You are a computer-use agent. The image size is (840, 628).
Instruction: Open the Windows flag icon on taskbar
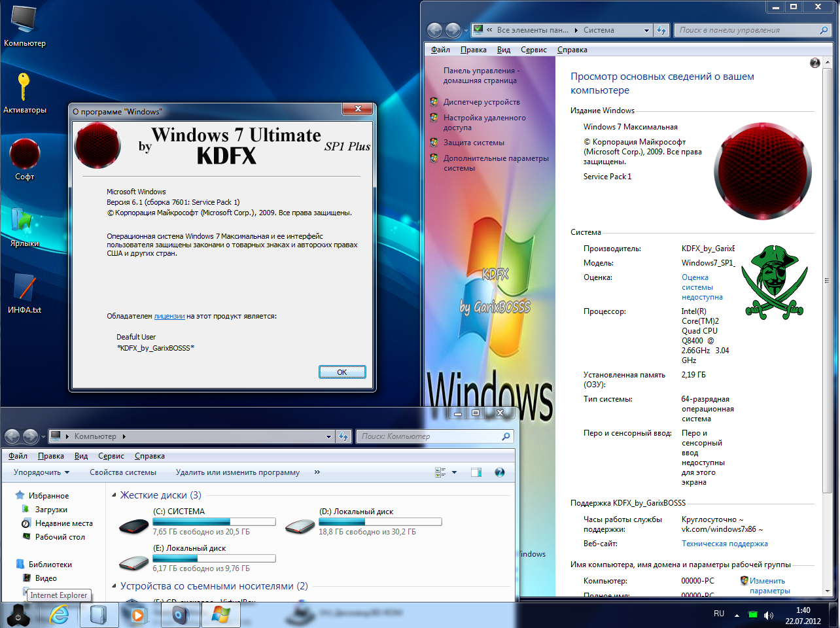[x=220, y=615]
